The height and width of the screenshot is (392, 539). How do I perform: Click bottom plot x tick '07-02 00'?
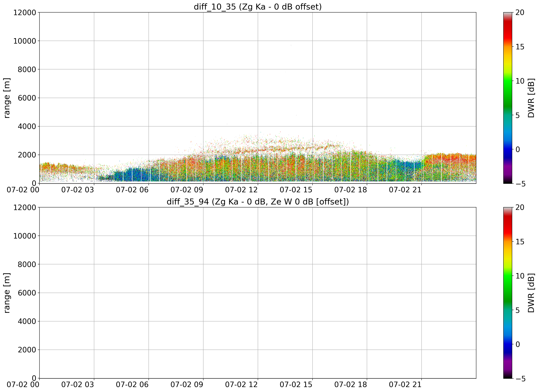coord(23,385)
